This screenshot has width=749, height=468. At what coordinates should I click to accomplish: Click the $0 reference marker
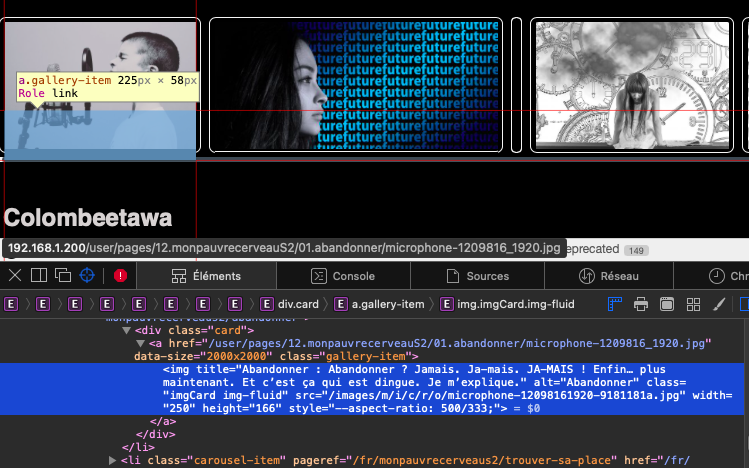click(534, 408)
